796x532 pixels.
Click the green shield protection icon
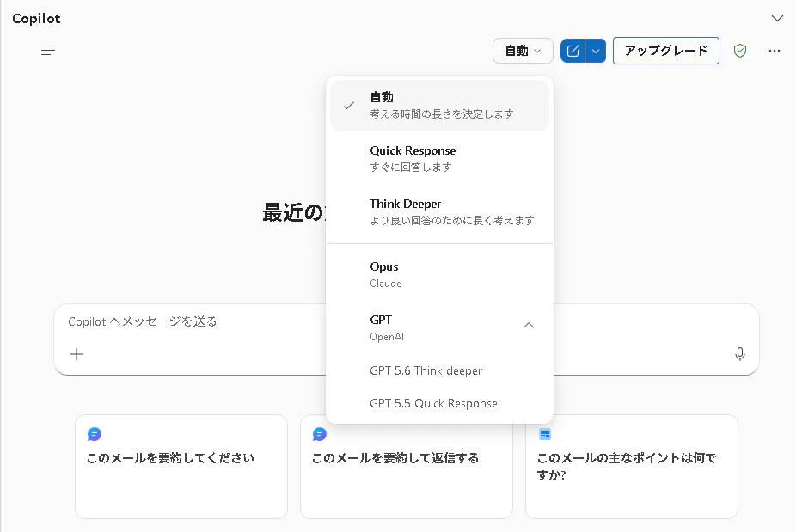(x=739, y=51)
